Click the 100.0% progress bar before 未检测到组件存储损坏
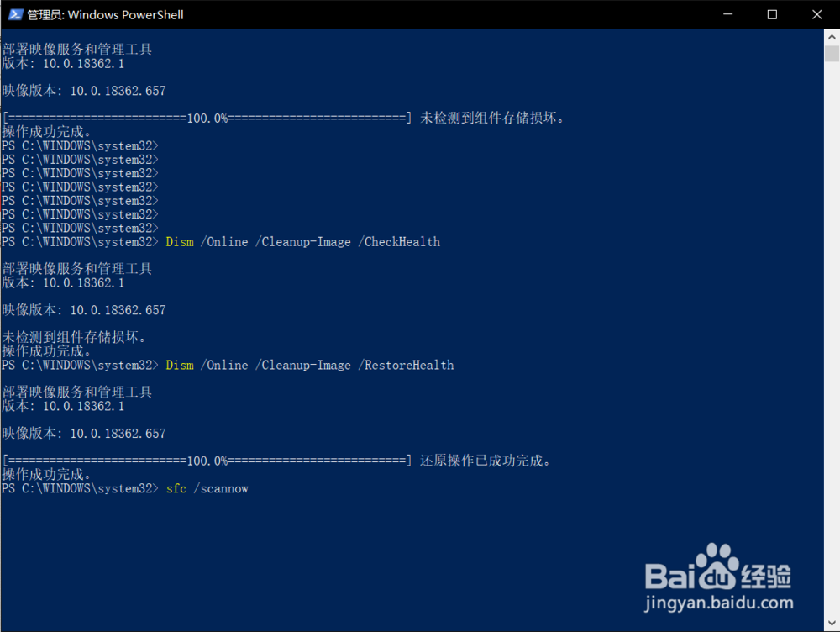 click(x=207, y=118)
